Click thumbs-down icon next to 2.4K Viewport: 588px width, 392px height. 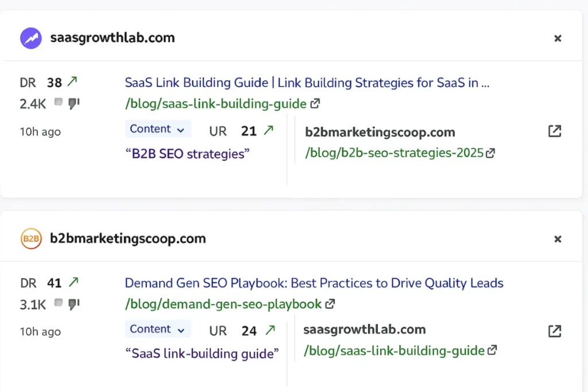coord(74,103)
